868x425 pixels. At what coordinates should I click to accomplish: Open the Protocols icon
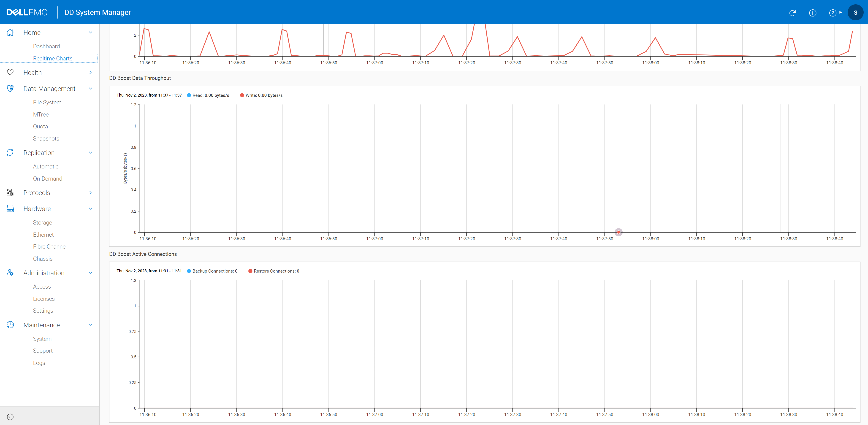[x=10, y=192]
